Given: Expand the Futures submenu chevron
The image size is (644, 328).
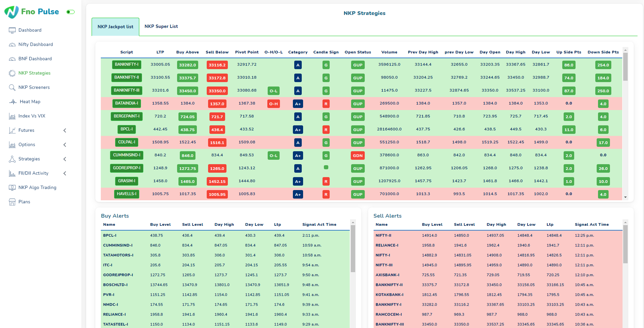Looking at the screenshot, I should [65, 130].
